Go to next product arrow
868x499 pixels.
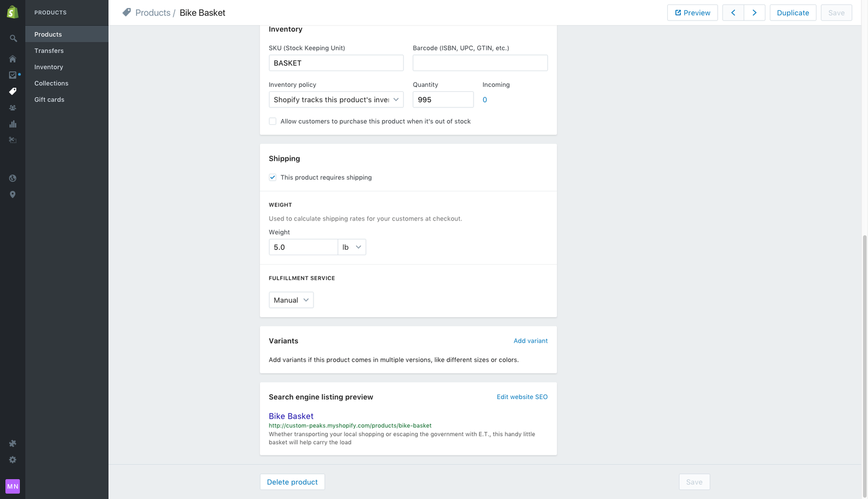pos(755,12)
